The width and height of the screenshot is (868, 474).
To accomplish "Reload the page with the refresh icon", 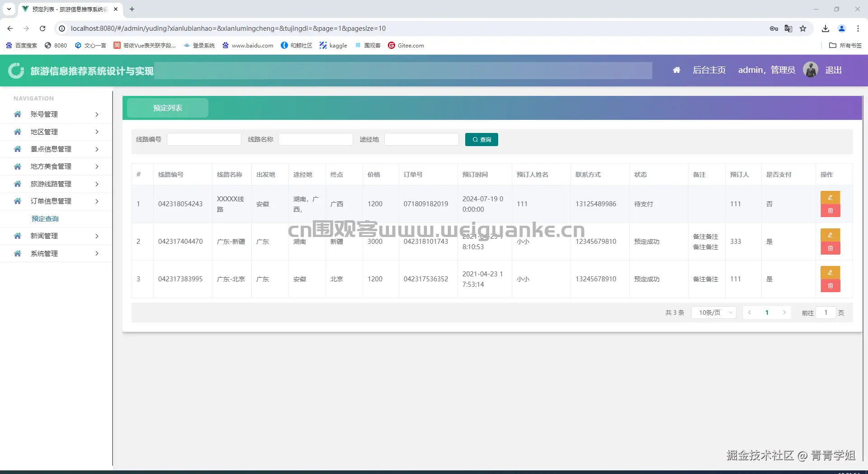I will point(42,28).
